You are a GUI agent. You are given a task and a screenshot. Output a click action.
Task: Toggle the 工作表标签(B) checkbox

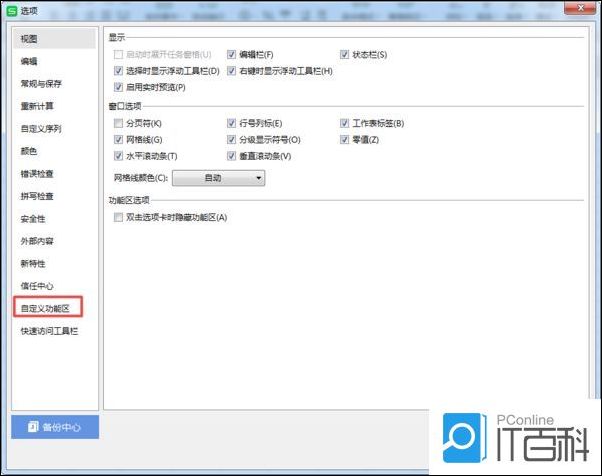point(344,123)
